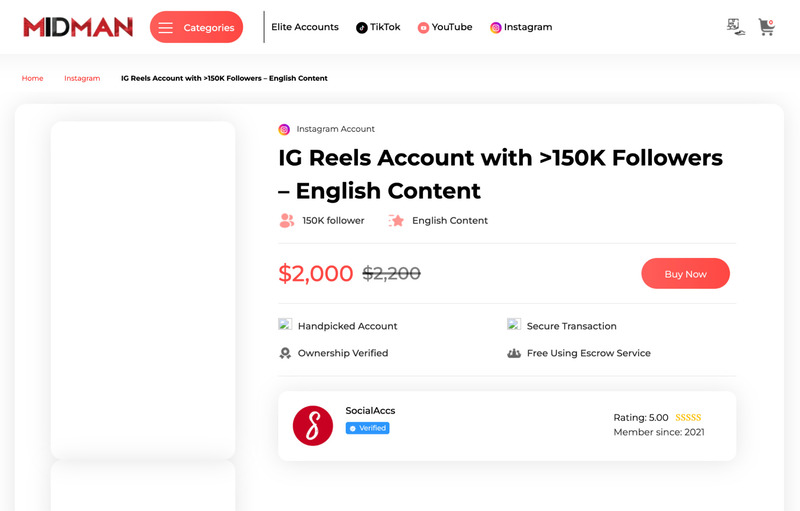Click the English Content star icon

pyautogui.click(x=396, y=220)
